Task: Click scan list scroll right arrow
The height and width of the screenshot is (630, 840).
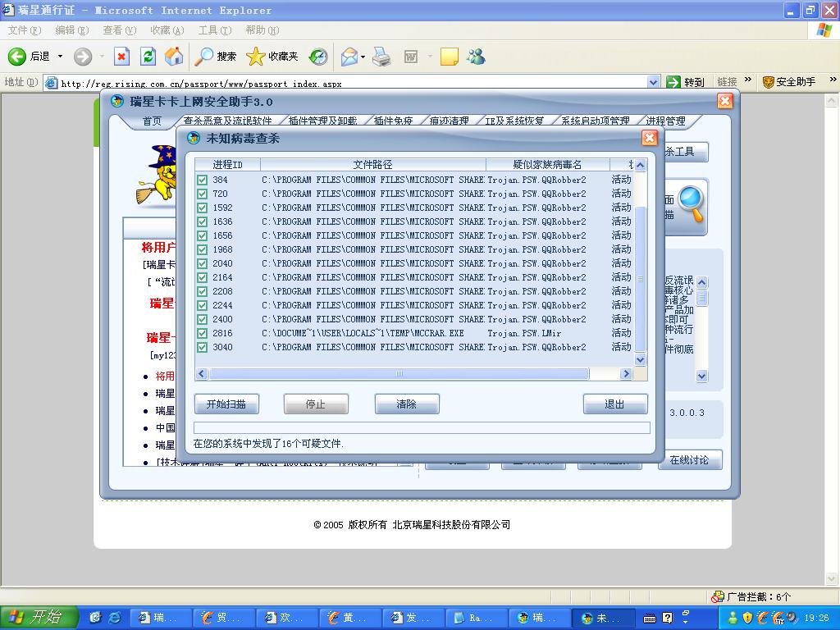Action: pyautogui.click(x=626, y=374)
